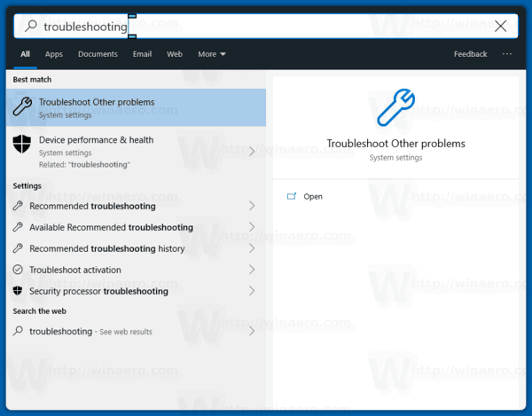Screen dimensions: 532x416
Task: Open Troubleshoot activation setting
Action: 136,270
